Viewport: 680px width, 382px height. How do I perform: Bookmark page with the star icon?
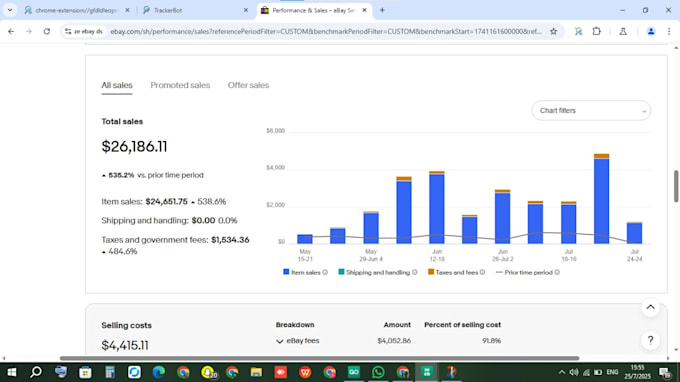553,31
